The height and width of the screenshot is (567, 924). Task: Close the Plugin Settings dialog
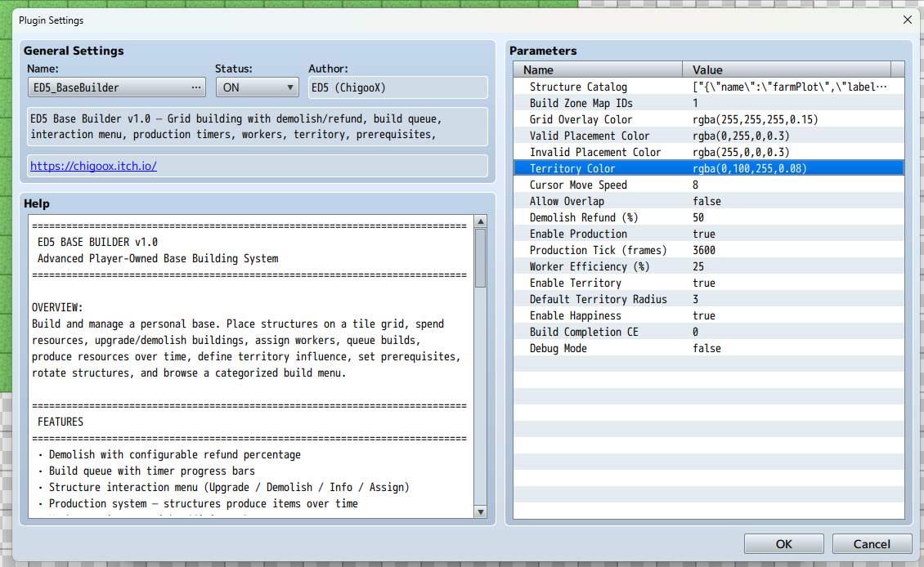click(907, 20)
